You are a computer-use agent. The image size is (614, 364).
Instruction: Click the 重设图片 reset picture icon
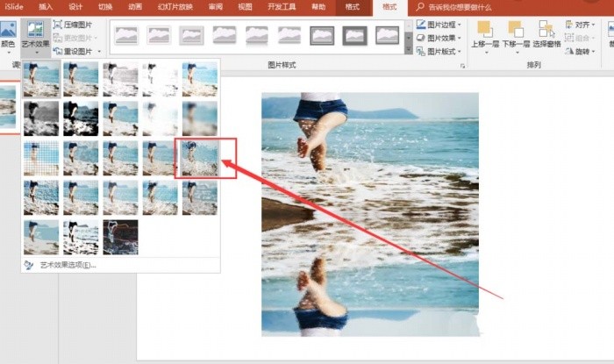tap(58, 51)
